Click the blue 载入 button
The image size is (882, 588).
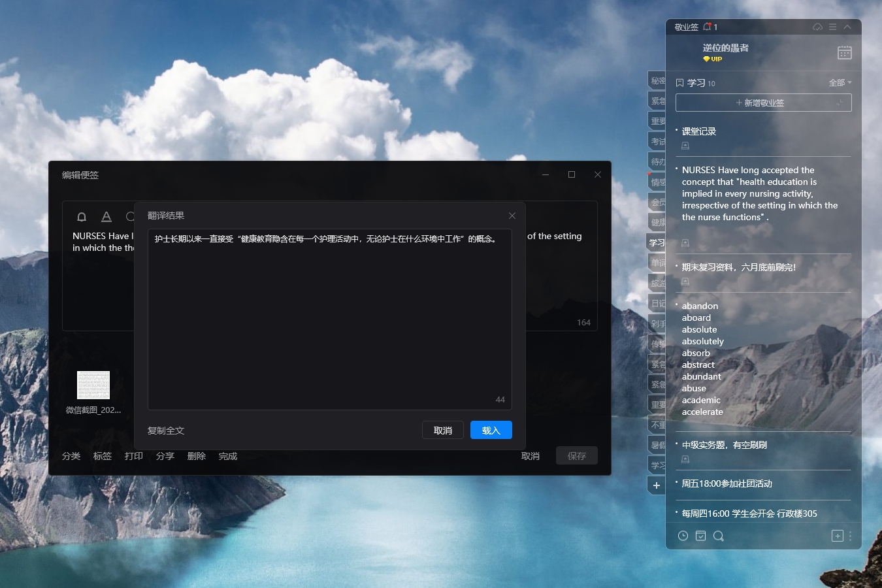pyautogui.click(x=491, y=431)
